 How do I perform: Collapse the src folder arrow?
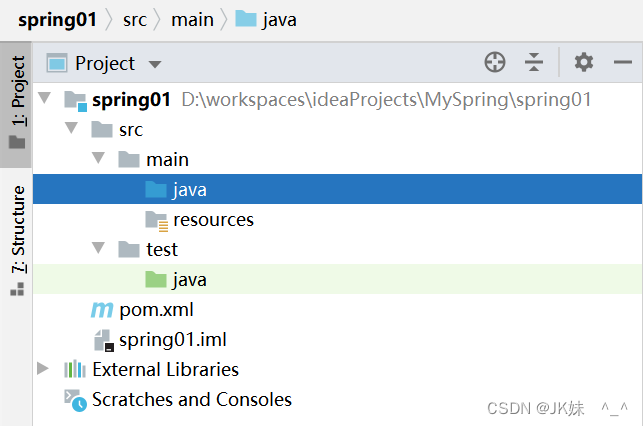pos(71,128)
